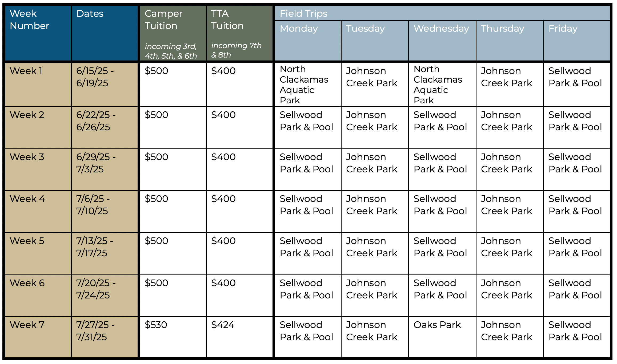Click the 7/13/25 - 7/17/25 dates cell
This screenshot has height=364, width=617.
pos(105,254)
